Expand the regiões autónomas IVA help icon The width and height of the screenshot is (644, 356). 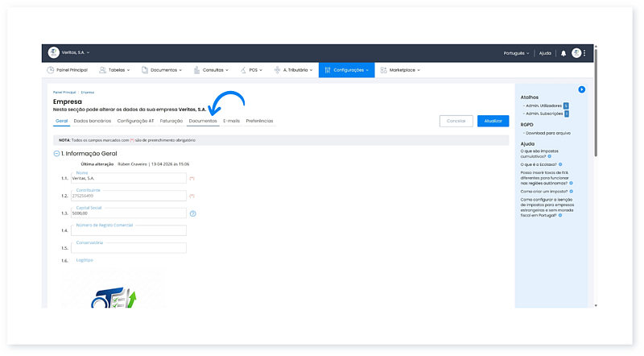click(571, 184)
